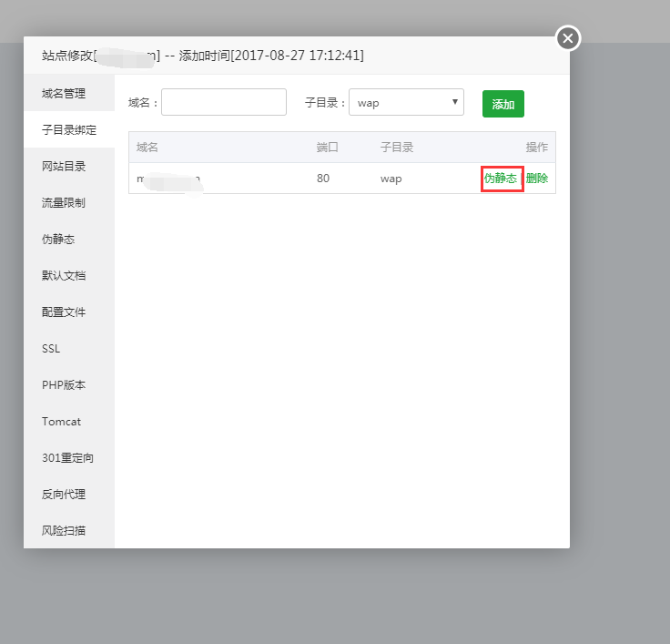The height and width of the screenshot is (644, 670).
Task: Click the 域名 column header
Action: [x=147, y=147]
